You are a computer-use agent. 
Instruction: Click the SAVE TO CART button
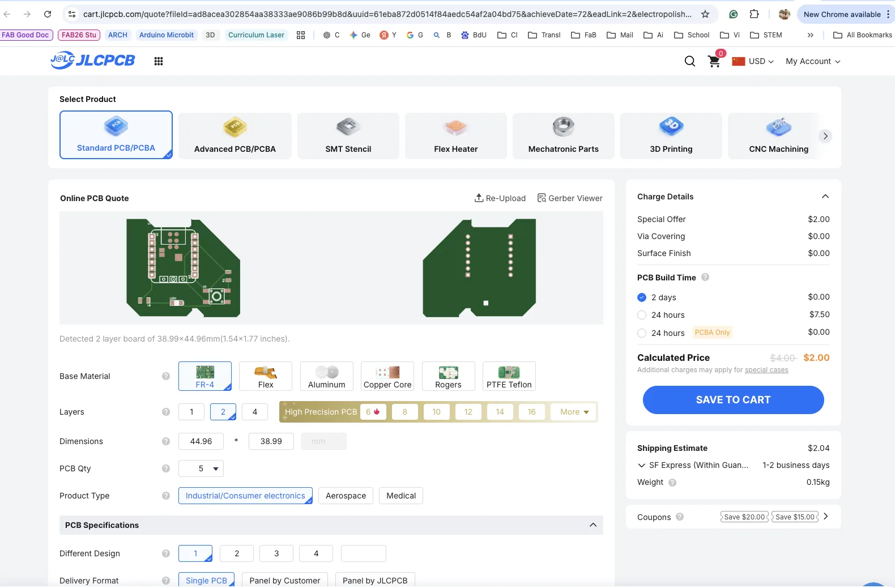[733, 400]
